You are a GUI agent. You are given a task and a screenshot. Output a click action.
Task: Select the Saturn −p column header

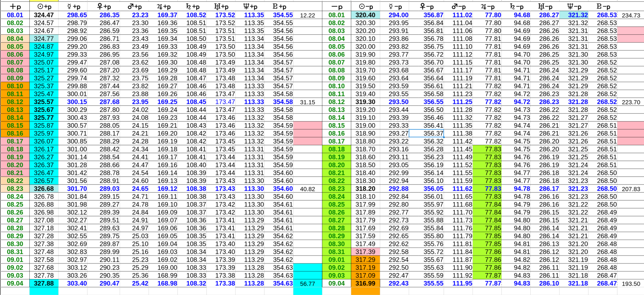click(x=516, y=6)
